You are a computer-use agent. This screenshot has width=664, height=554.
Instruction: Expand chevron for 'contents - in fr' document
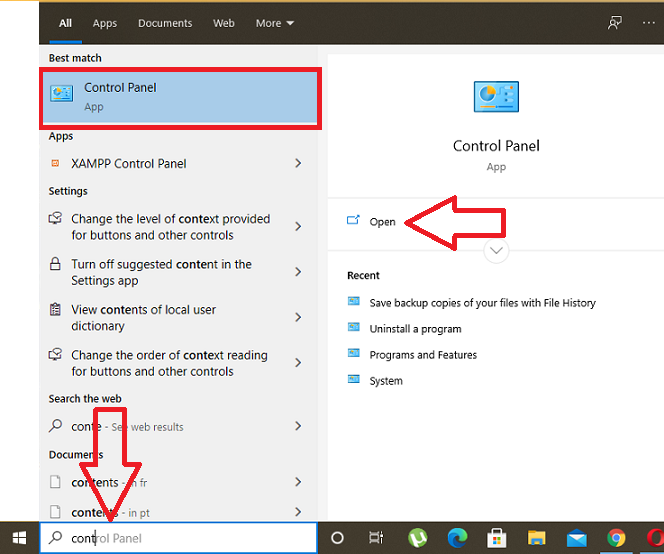click(298, 482)
